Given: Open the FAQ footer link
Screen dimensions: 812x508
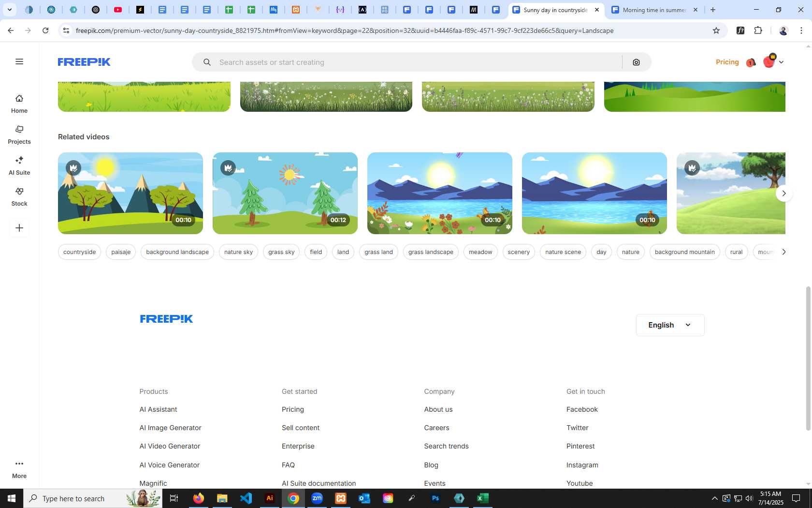Looking at the screenshot, I should coord(288,465).
